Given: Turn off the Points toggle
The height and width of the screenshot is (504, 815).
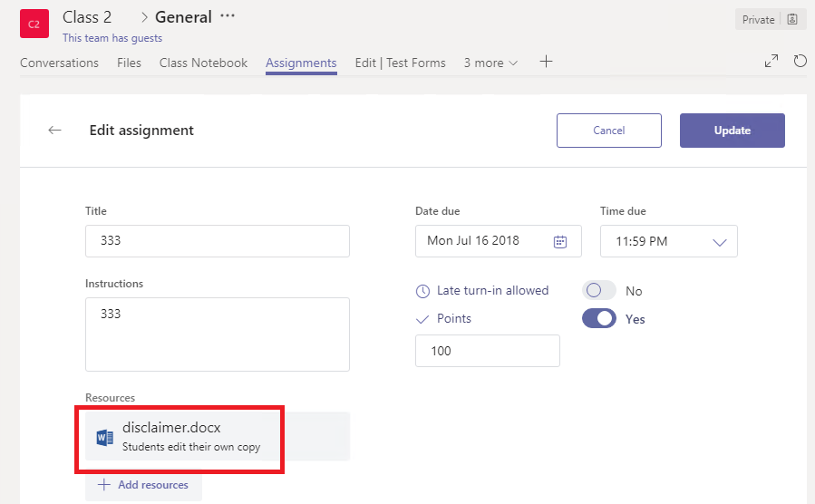Looking at the screenshot, I should pyautogui.click(x=599, y=318).
